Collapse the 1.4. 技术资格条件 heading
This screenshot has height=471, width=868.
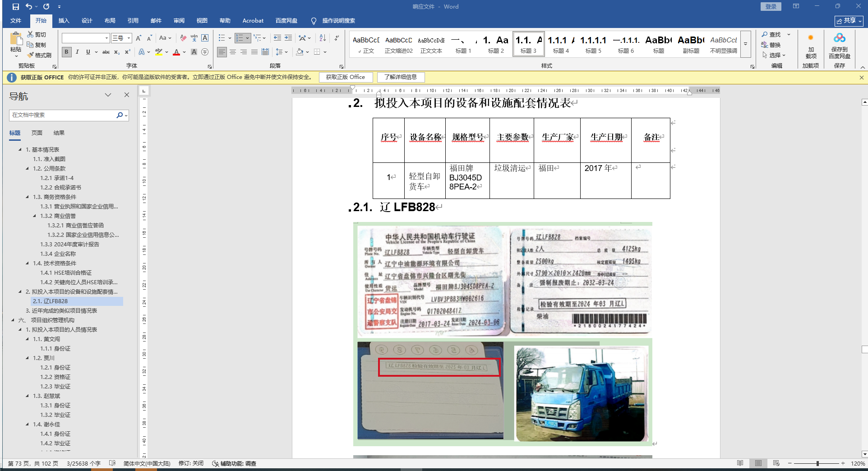point(28,263)
